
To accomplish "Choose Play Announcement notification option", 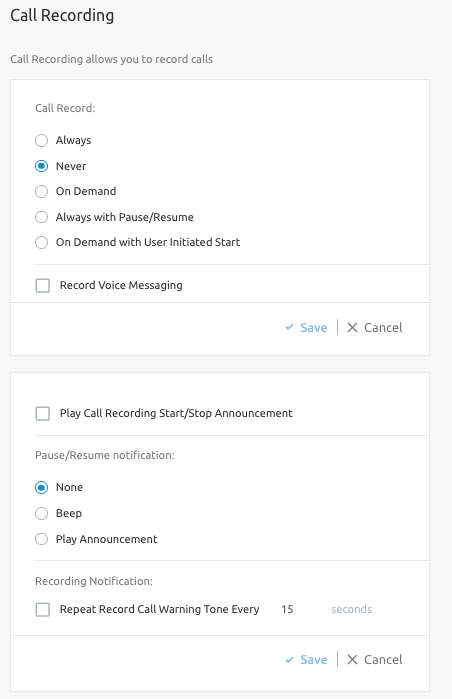I will click(41, 539).
